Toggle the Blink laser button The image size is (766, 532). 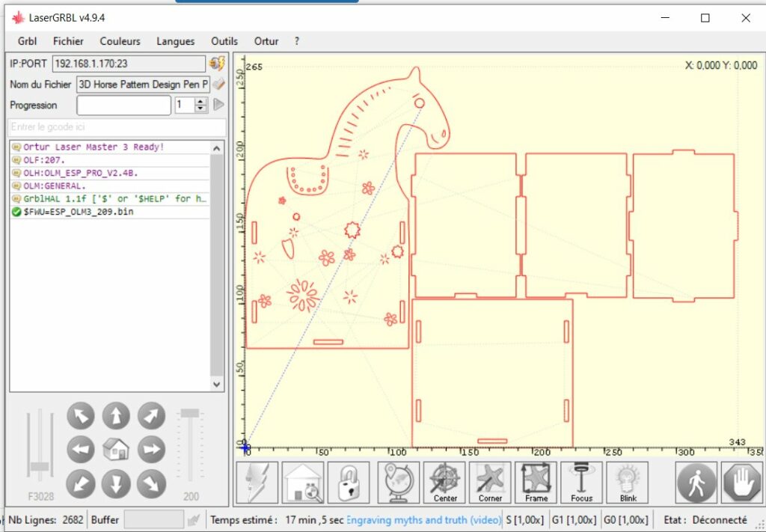point(628,483)
